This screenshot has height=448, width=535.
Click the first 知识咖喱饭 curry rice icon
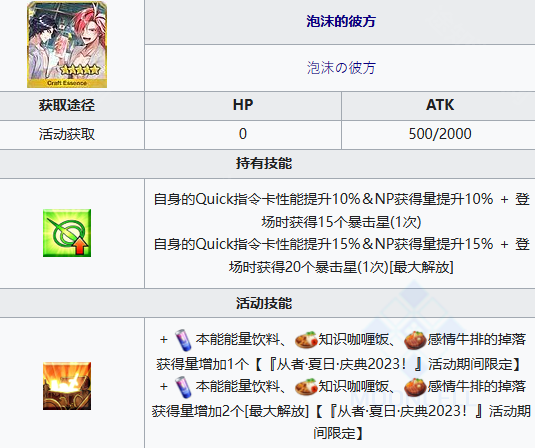click(306, 340)
